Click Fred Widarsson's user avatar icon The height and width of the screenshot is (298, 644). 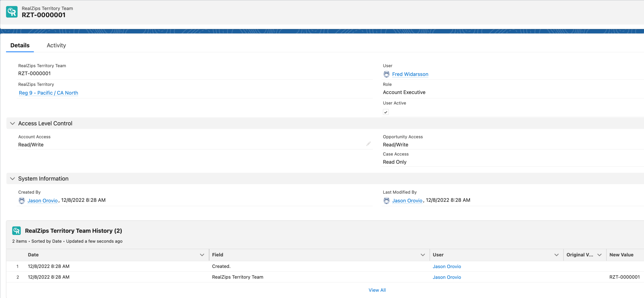click(386, 74)
